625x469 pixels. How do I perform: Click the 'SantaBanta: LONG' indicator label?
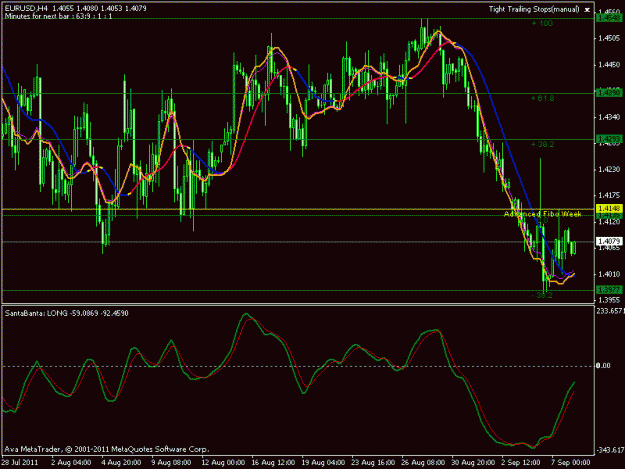tap(36, 313)
